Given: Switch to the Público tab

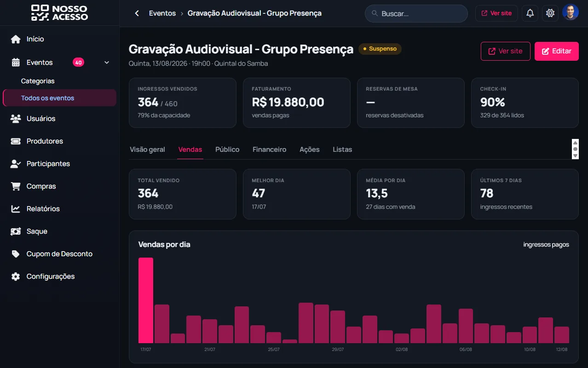Looking at the screenshot, I should click(227, 149).
